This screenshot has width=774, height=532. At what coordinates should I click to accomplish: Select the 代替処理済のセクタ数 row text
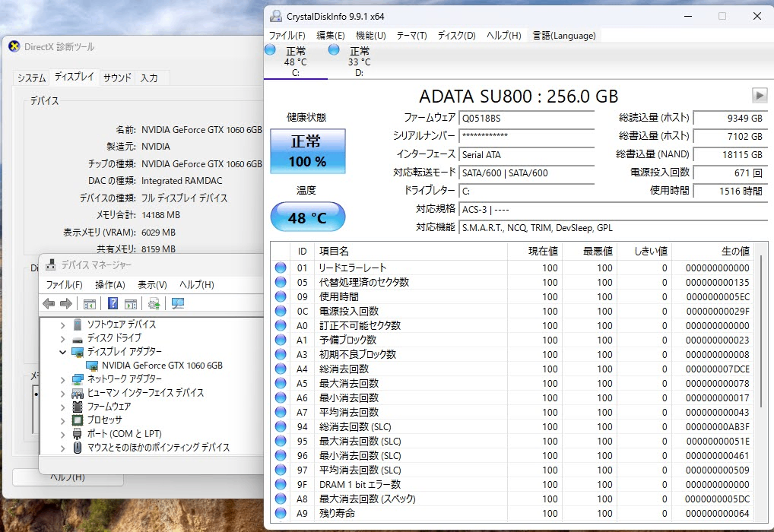point(363,282)
